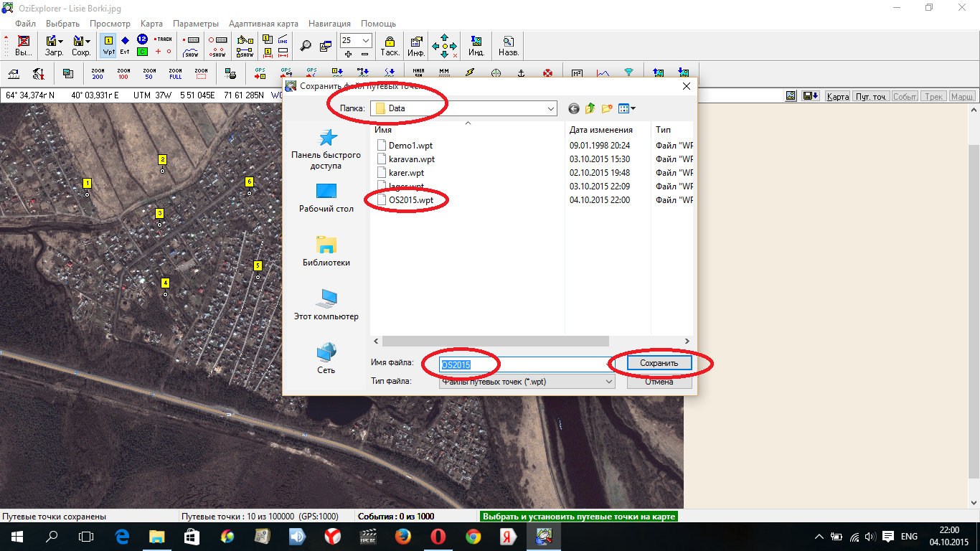The width and height of the screenshot is (980, 551).
Task: Click the Zoom 200 toolbar icon
Action: 98,73
